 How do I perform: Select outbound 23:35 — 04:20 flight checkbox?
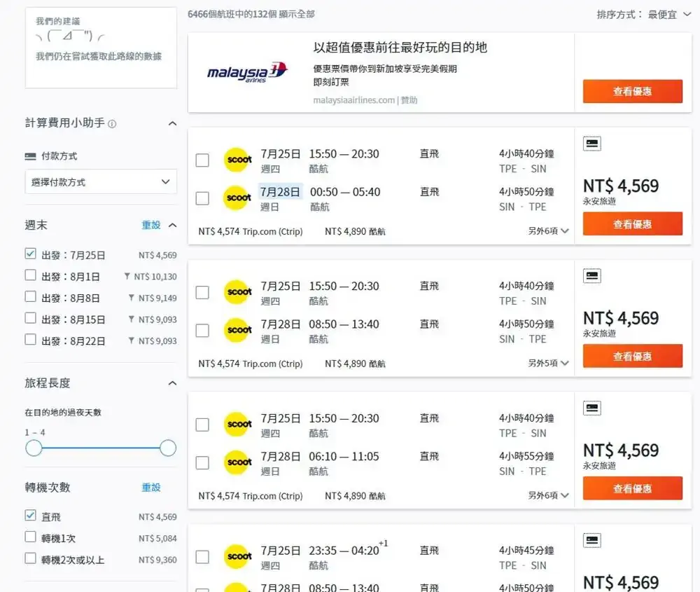point(202,557)
